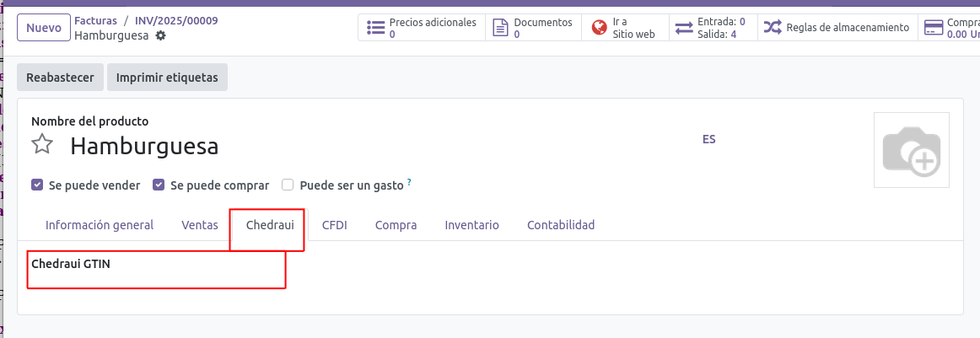The height and width of the screenshot is (338, 980).
Task: Click the favorite star next to Hamburguesa
Action: click(x=42, y=145)
